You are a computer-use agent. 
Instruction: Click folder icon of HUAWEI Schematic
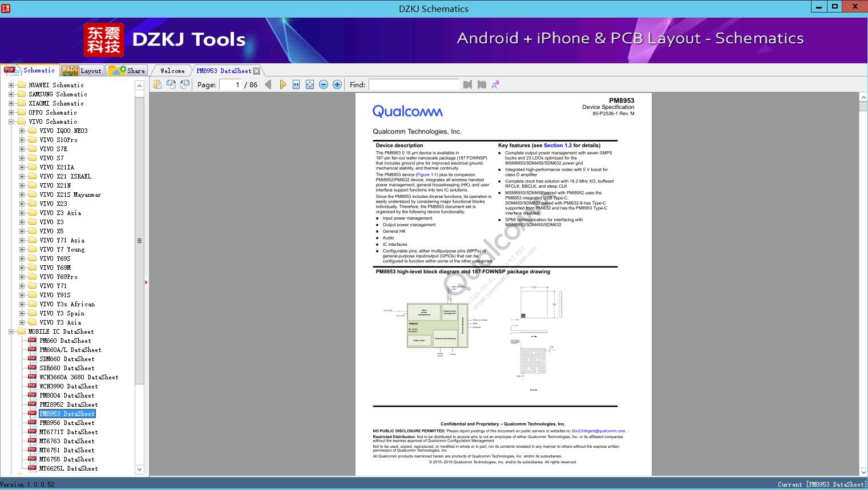[x=22, y=85]
